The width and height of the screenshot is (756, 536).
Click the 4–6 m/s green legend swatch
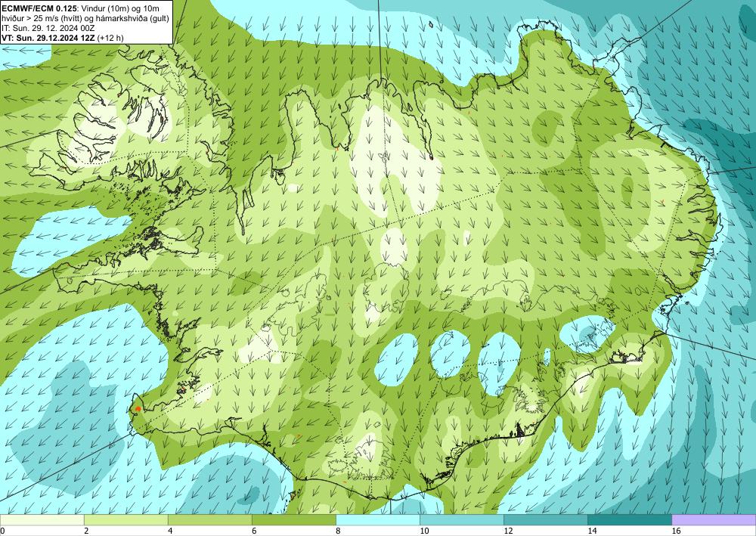coord(209,519)
